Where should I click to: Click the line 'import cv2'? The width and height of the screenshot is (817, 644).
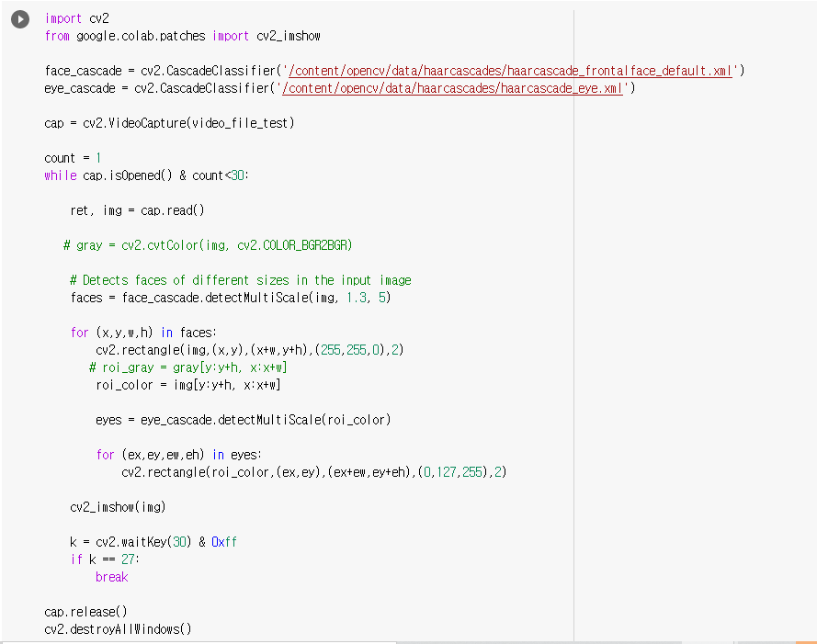click(x=76, y=18)
